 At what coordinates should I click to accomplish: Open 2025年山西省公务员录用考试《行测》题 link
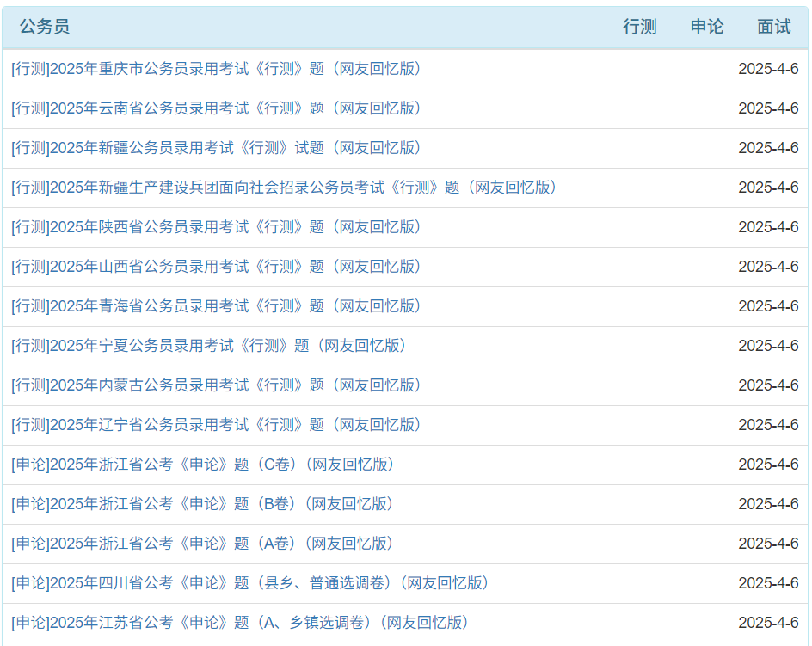click(217, 267)
